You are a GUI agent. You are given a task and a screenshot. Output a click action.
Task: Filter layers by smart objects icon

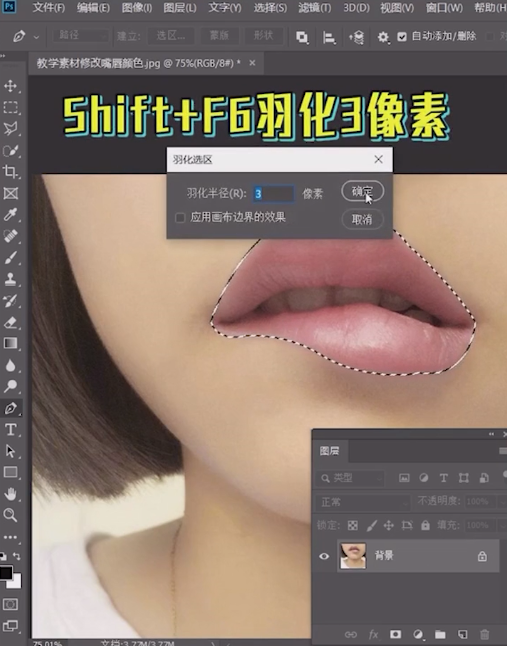(x=484, y=478)
